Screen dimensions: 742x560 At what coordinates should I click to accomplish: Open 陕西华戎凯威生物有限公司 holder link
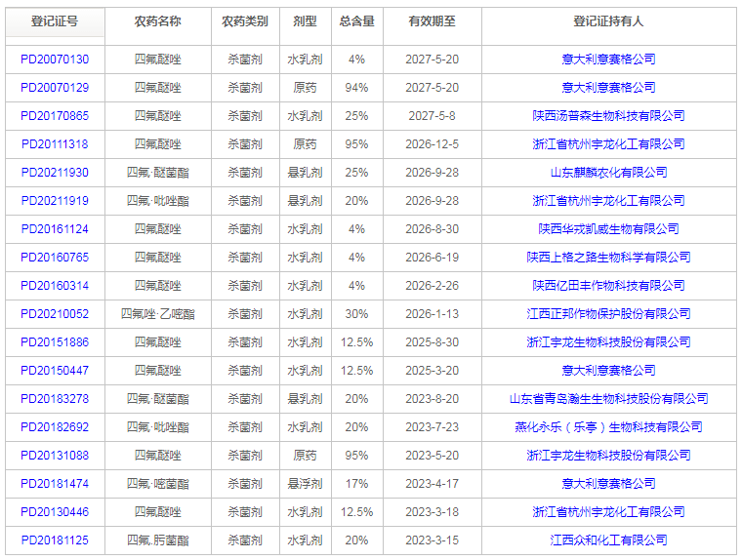608,229
